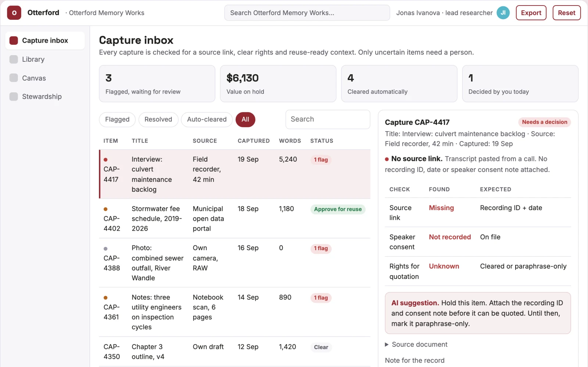This screenshot has height=367, width=588.
Task: Select 'Chapter 3 outline, v4' row title
Action: 148,352
